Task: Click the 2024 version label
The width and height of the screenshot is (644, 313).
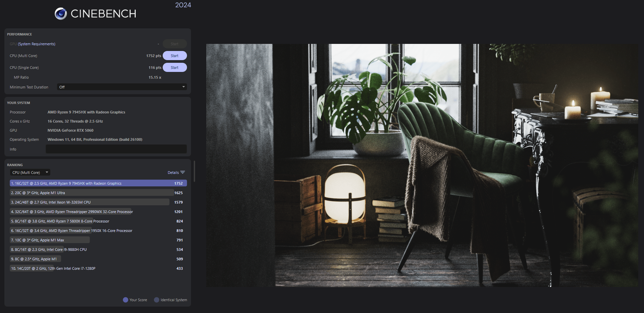Action: click(183, 5)
